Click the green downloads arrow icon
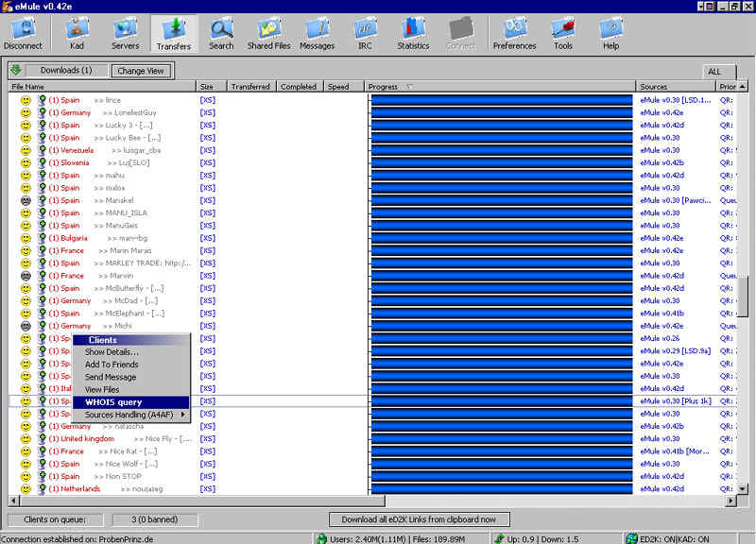This screenshot has height=544, width=756. click(x=16, y=70)
